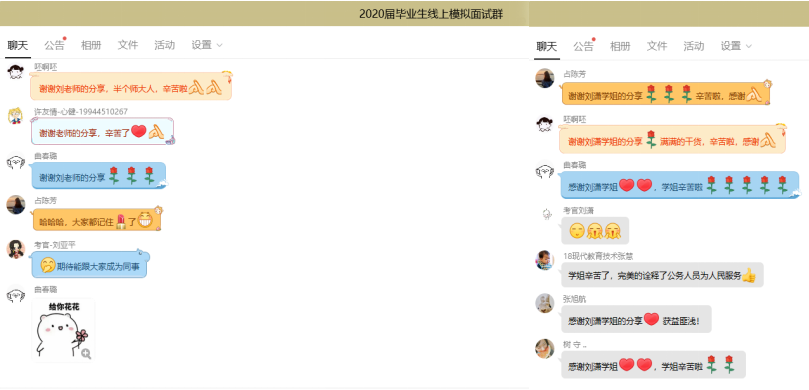The width and height of the screenshot is (809, 390).
Task: Click 张旭航 user avatar
Action: click(545, 303)
